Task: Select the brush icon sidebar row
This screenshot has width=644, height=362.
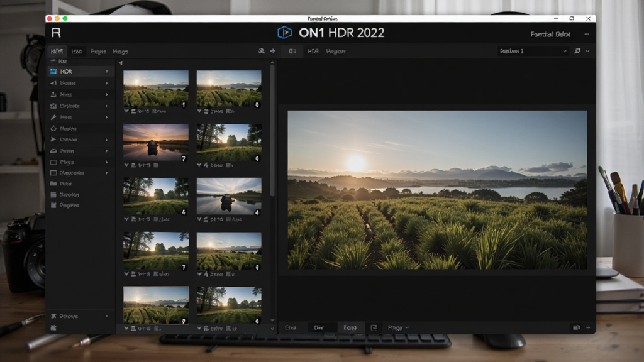Action: [80, 117]
